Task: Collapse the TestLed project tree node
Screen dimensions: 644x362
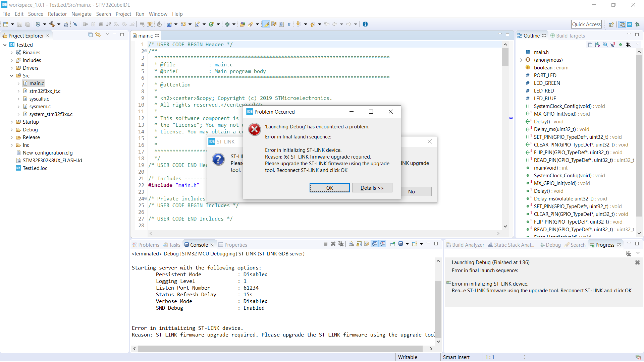Action: (x=5, y=45)
